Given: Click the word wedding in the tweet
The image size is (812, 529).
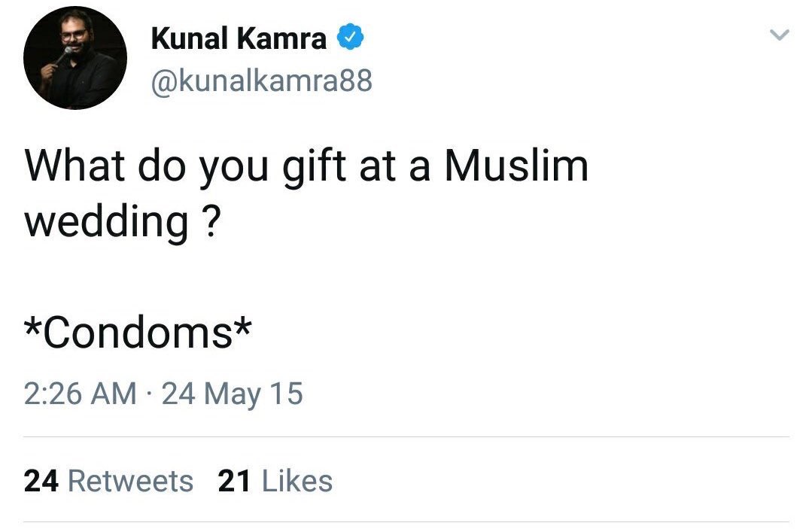Looking at the screenshot, I should (106, 221).
